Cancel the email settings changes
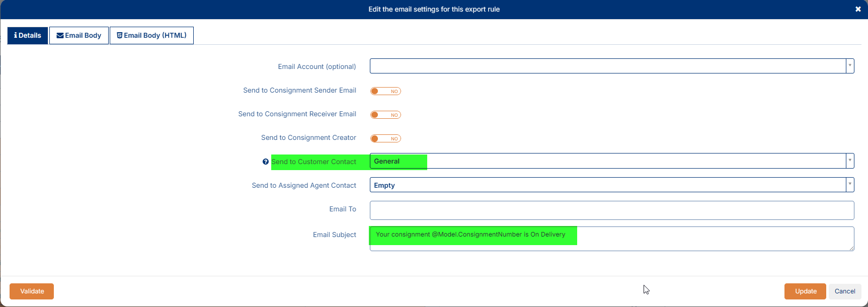Image resolution: width=868 pixels, height=307 pixels. [845, 291]
